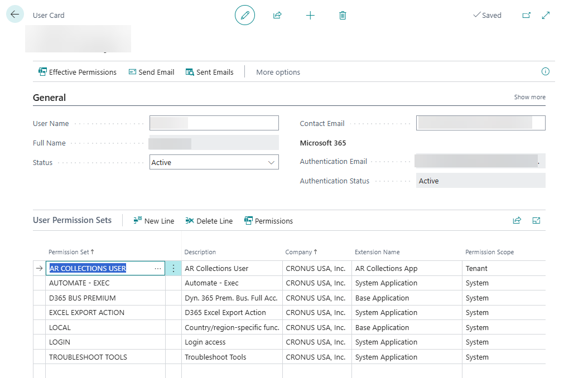
Task: Click the Show more link
Action: tap(529, 96)
